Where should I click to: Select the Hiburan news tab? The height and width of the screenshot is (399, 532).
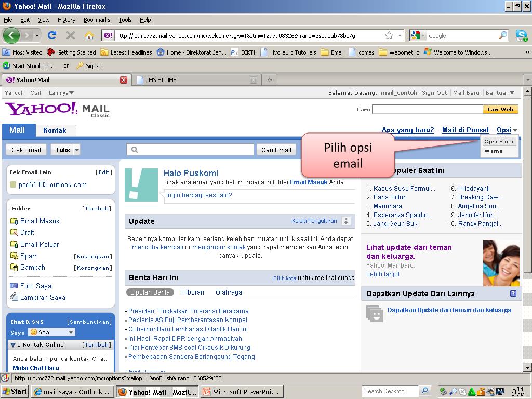click(x=192, y=292)
